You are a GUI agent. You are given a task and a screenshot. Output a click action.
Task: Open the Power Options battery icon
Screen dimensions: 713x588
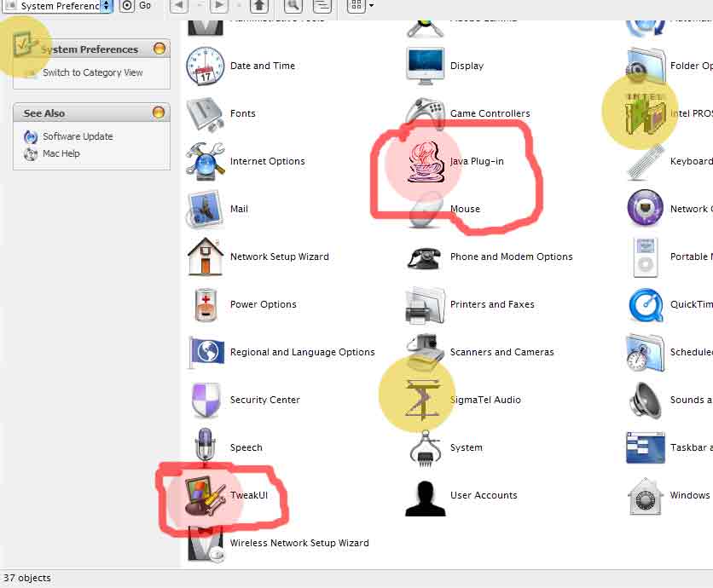click(206, 304)
